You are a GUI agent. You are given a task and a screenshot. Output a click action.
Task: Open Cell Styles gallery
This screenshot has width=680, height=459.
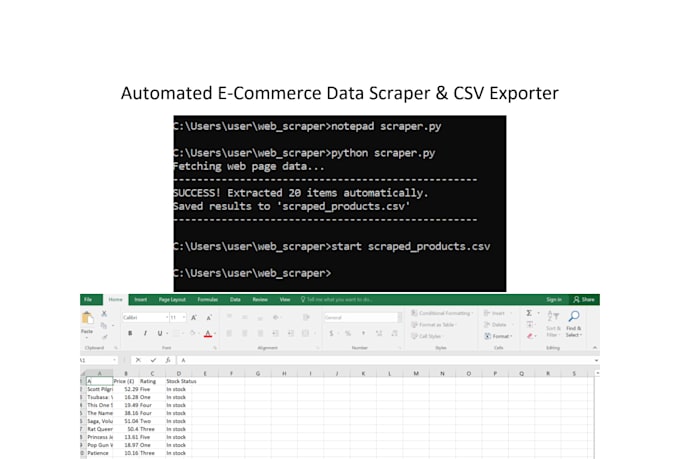[426, 336]
